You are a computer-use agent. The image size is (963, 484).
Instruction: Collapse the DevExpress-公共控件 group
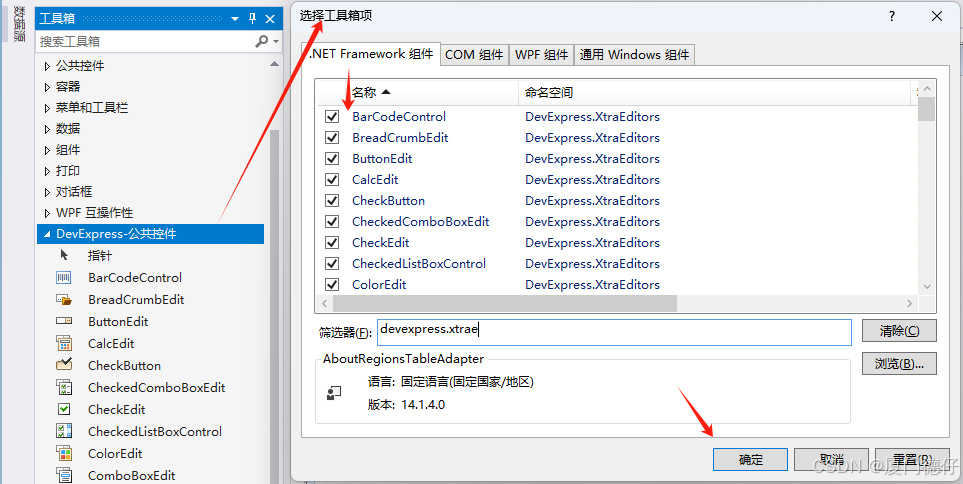coord(47,234)
